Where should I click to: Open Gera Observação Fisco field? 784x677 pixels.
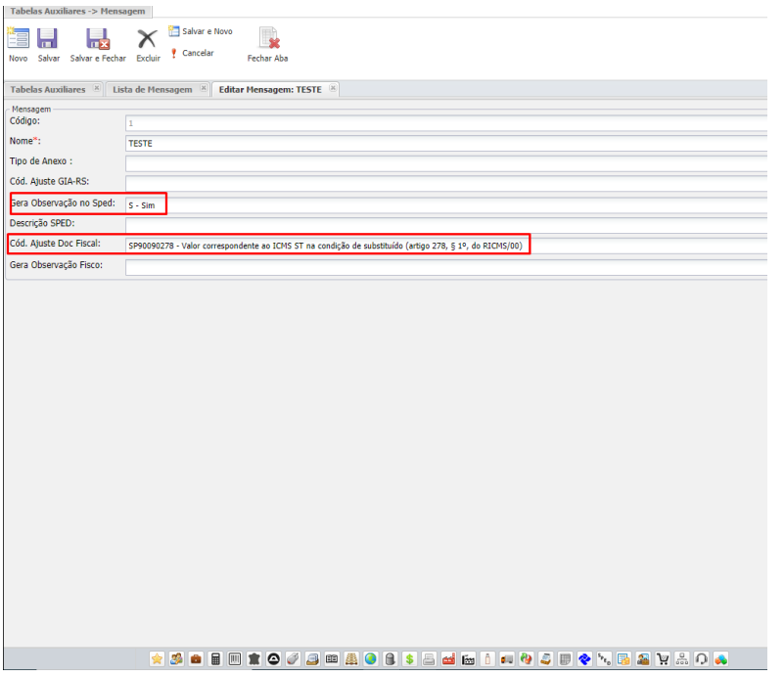click(x=446, y=267)
